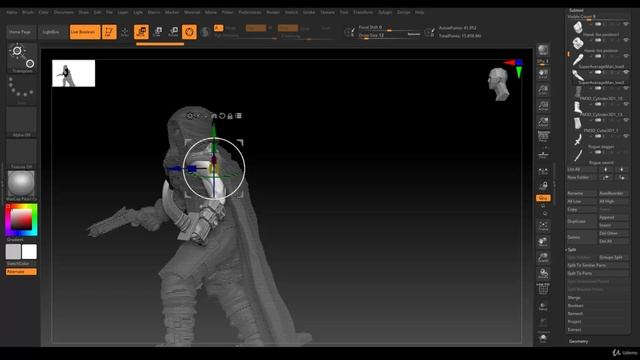This screenshot has width=640, height=360.
Task: Open the Transform menu
Action: [363, 12]
